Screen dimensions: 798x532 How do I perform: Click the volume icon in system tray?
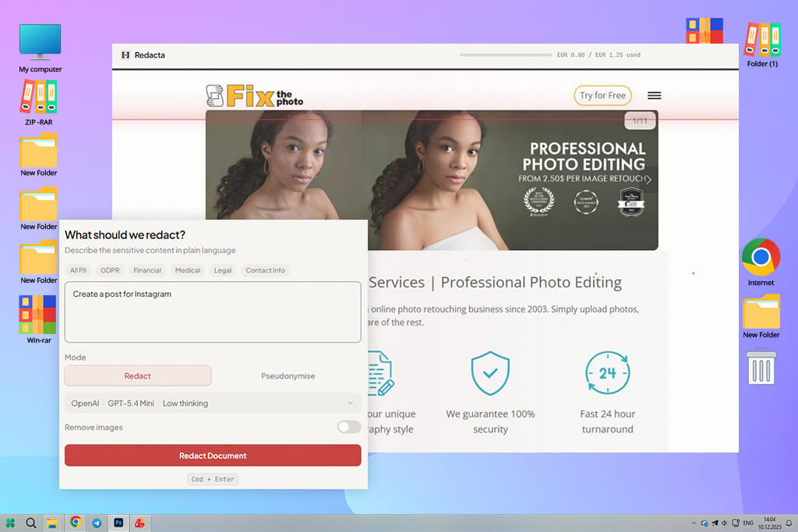(x=724, y=523)
